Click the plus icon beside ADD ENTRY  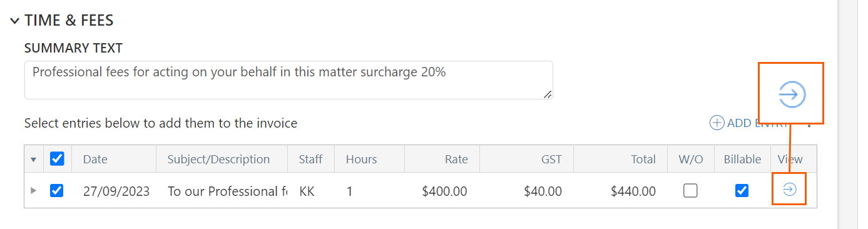point(717,123)
